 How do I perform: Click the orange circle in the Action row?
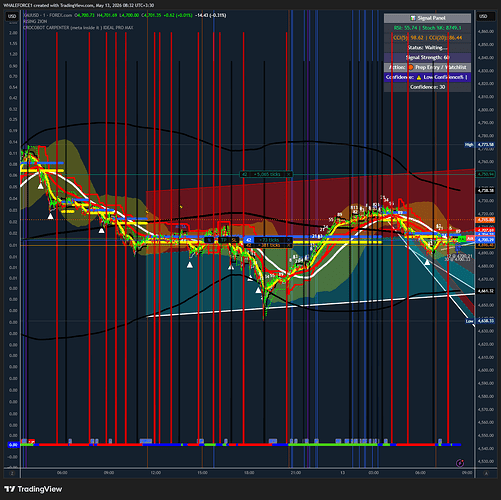tap(411, 67)
